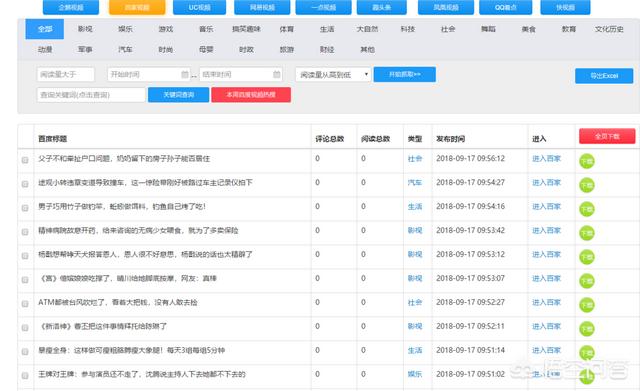Select the 时尚 category tab

coord(166,49)
